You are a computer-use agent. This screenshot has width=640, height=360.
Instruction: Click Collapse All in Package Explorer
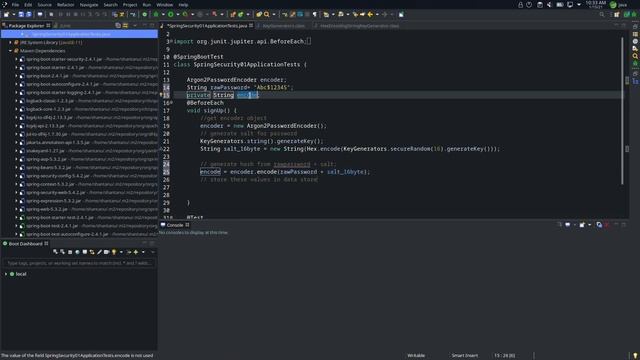[x=118, y=25]
